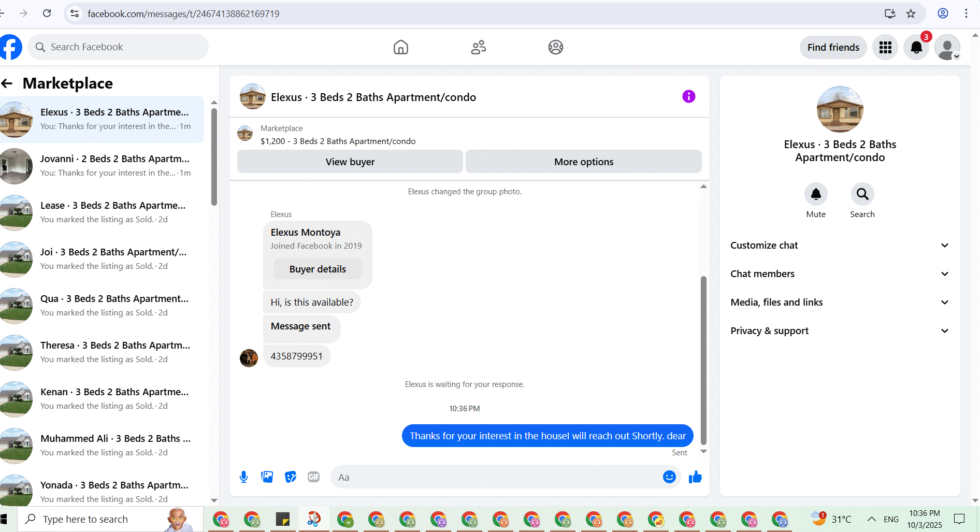This screenshot has width=980, height=532.
Task: Switch input language ENG indicator
Action: (x=891, y=519)
